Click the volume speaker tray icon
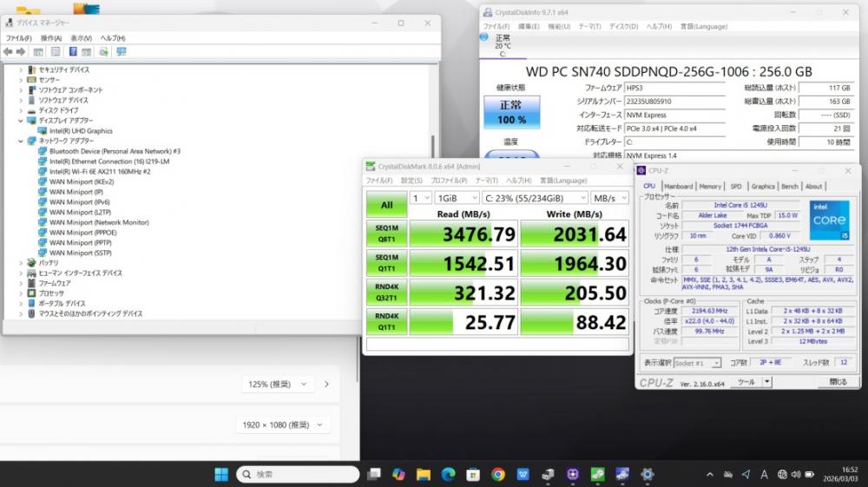Screen dimensions: 868x487 click(x=796, y=474)
